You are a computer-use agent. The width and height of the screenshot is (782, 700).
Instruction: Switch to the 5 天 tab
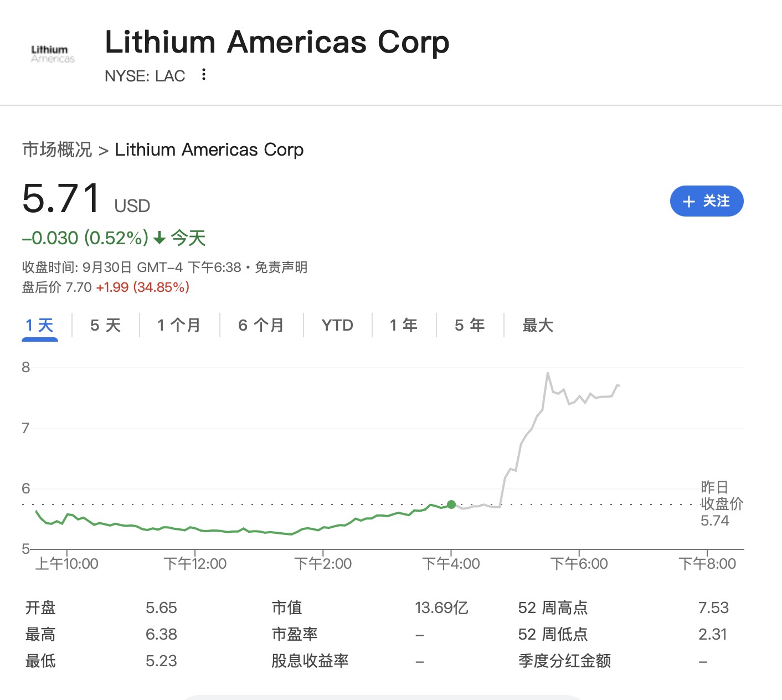pos(105,325)
